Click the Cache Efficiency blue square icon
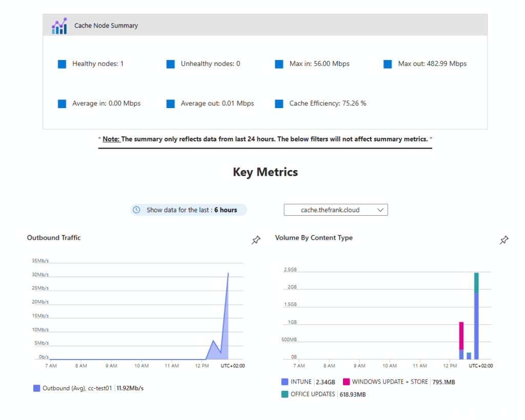 click(279, 103)
